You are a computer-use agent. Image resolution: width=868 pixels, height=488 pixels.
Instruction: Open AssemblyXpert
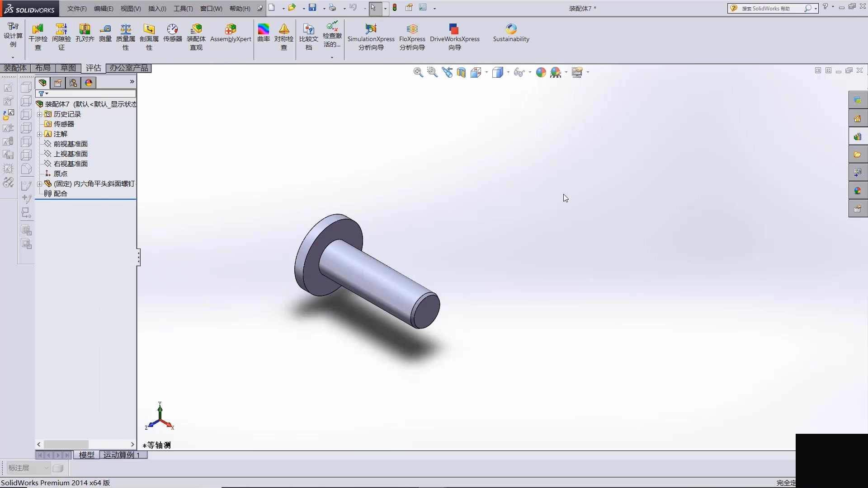(x=231, y=34)
